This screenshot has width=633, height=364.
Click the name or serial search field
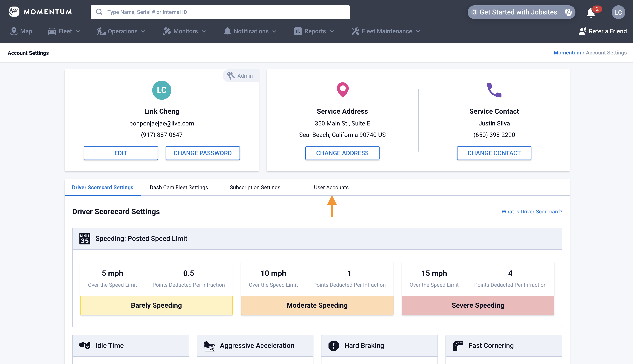pos(220,12)
